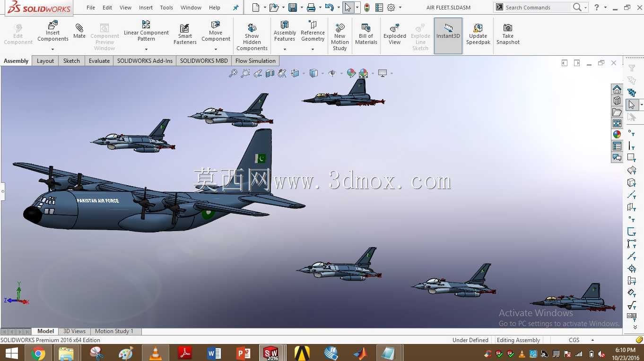This screenshot has height=361, width=644.
Task: Open the Design Library task pane tab
Action: pos(617,101)
